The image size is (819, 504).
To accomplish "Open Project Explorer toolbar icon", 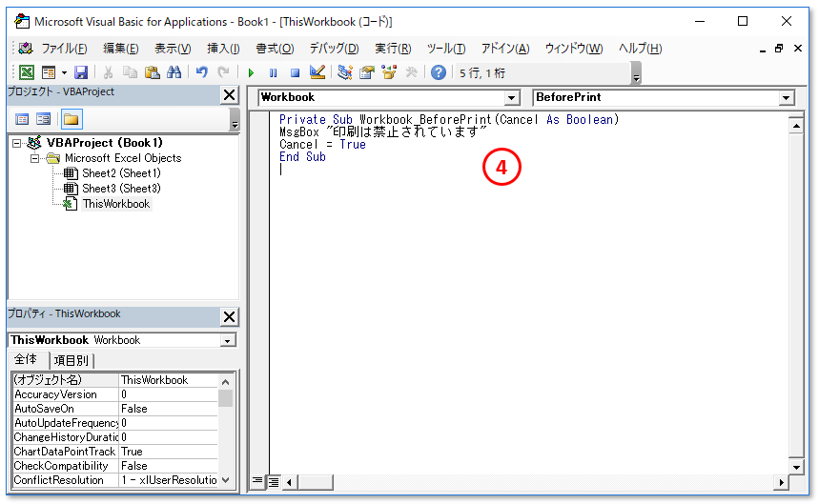I will tap(345, 72).
